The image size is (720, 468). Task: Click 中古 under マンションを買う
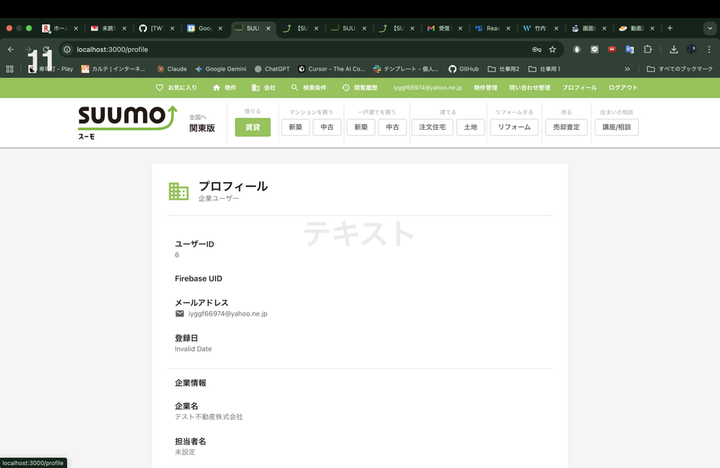(327, 127)
